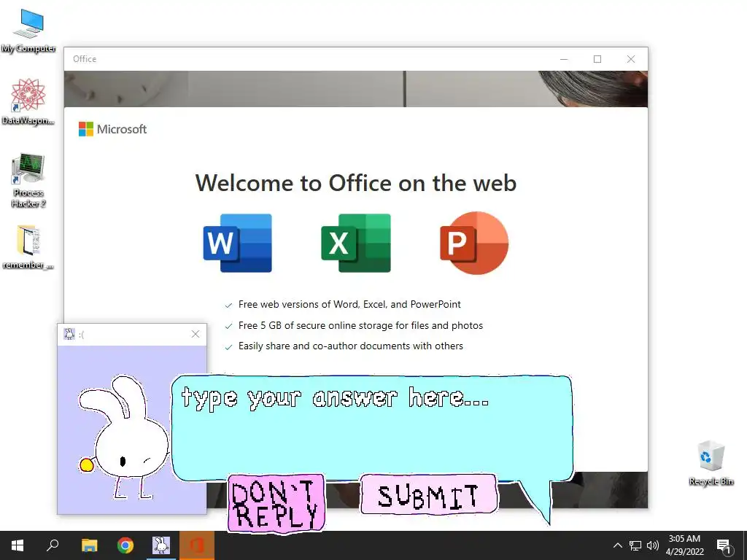Screen dimensions: 747x560
Task: Open the My Computer desktop icon
Action: click(28, 31)
